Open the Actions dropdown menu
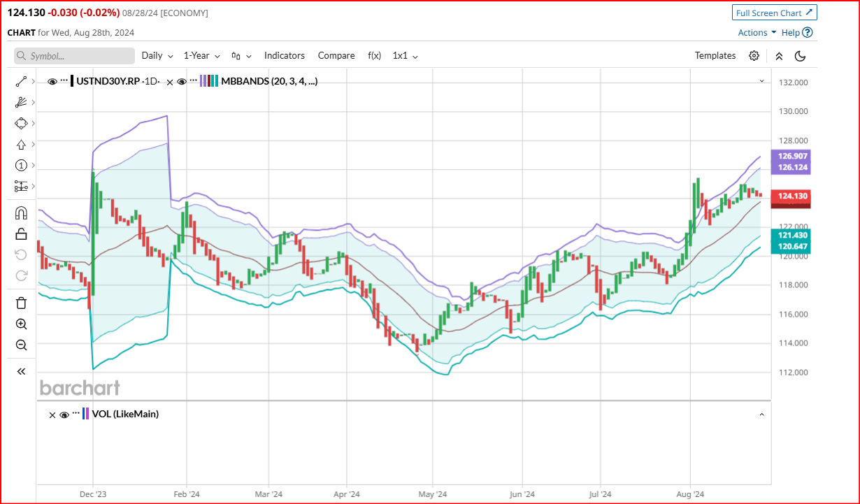Viewport: 860px width, 504px height. 757,32
